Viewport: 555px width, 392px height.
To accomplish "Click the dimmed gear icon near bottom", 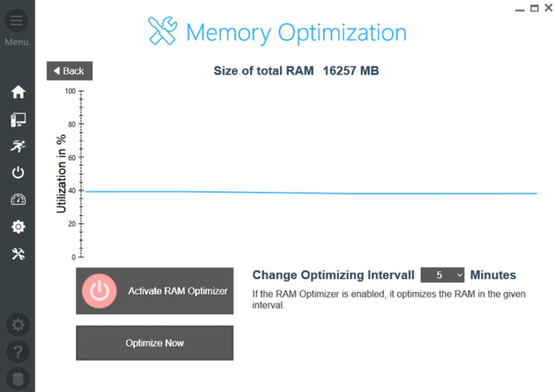I will tap(18, 325).
